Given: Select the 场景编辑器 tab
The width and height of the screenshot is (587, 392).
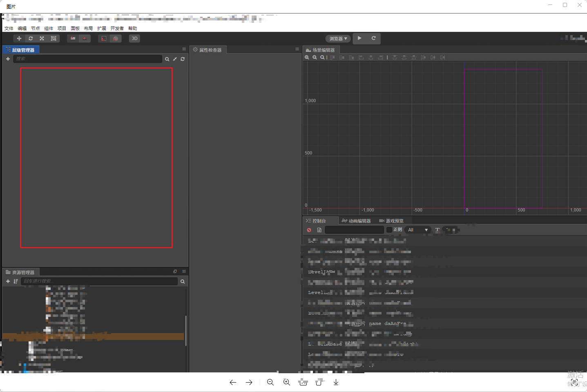Looking at the screenshot, I should (320, 50).
